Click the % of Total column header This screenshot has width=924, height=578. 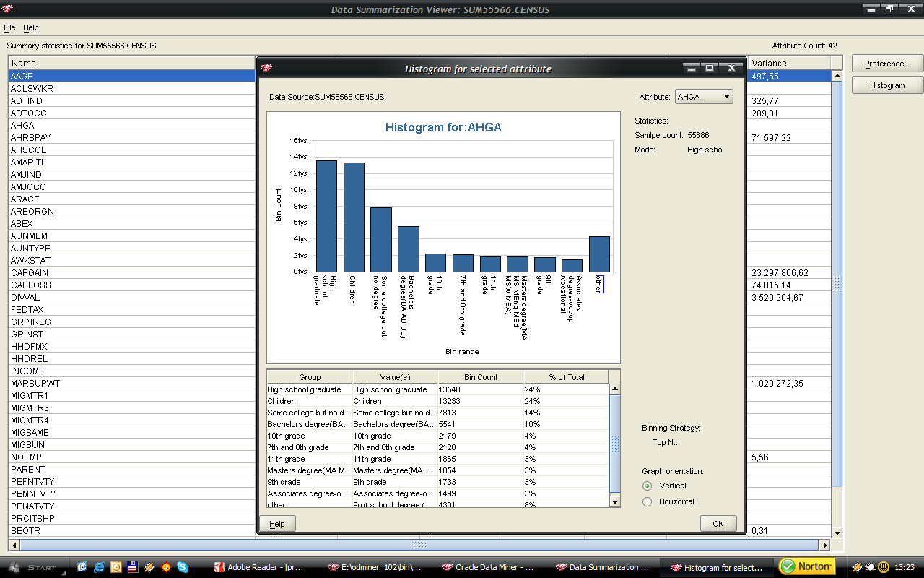click(567, 377)
